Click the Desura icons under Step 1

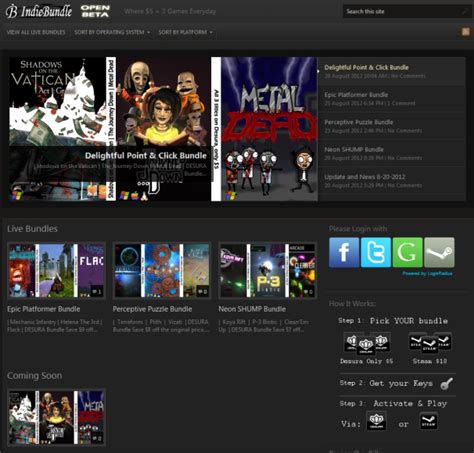click(366, 343)
